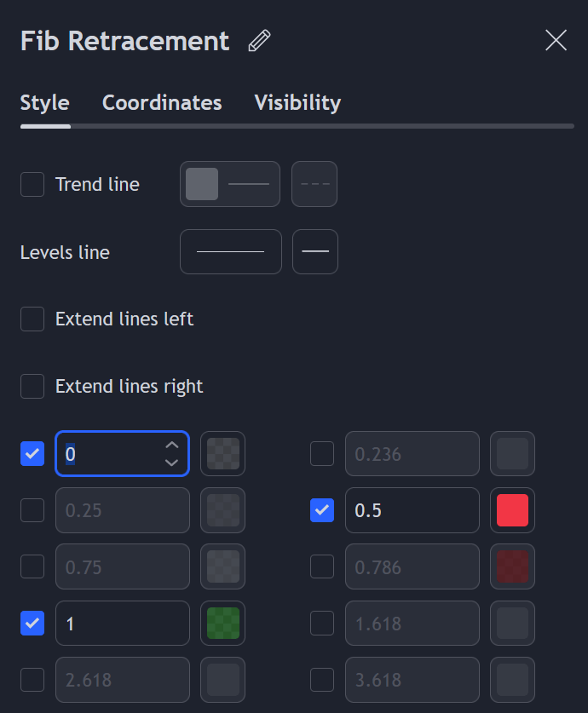Enable the 1.618 level checkbox
Screen dimensions: 588x713
(322, 623)
